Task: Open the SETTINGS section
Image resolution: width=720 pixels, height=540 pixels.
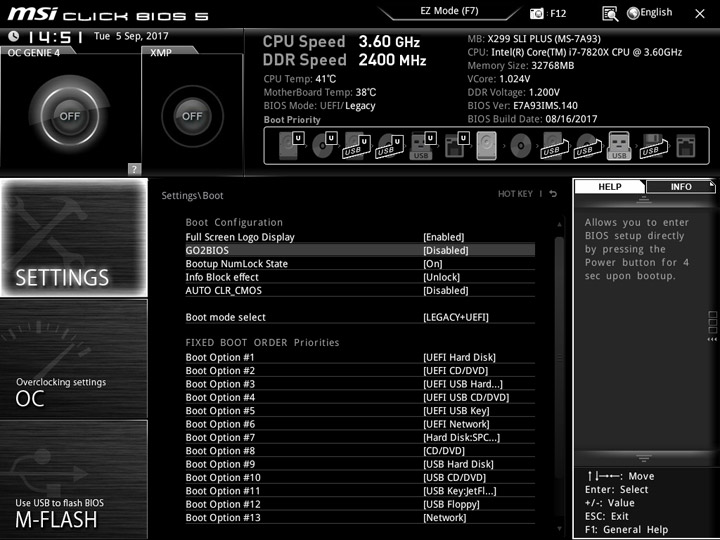Action: (x=74, y=237)
